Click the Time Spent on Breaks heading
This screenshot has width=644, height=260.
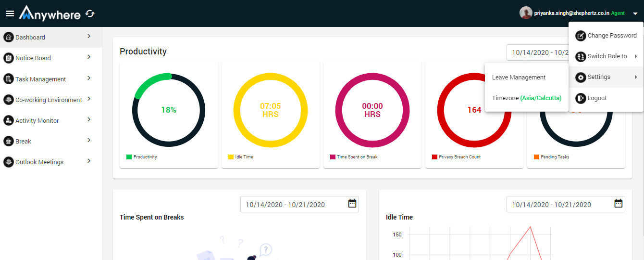coord(152,217)
